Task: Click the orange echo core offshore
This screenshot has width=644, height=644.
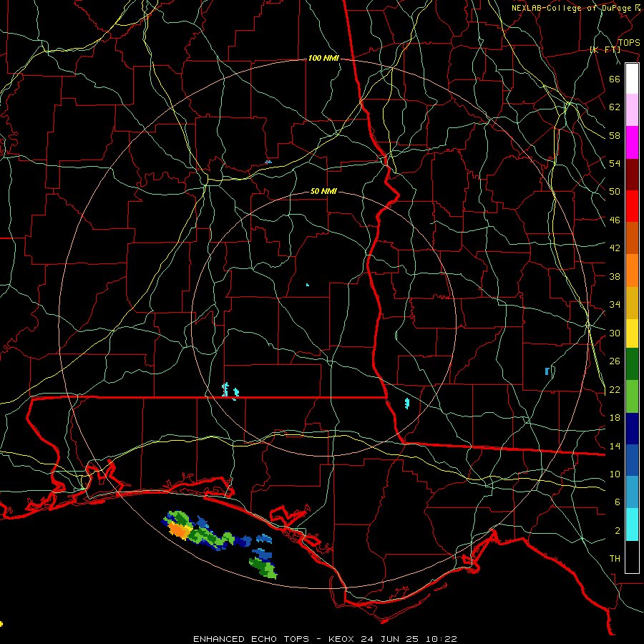Action: coord(179,530)
